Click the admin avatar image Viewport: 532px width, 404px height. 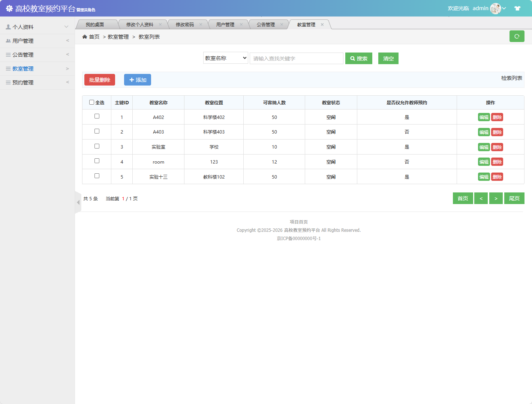[x=496, y=8]
